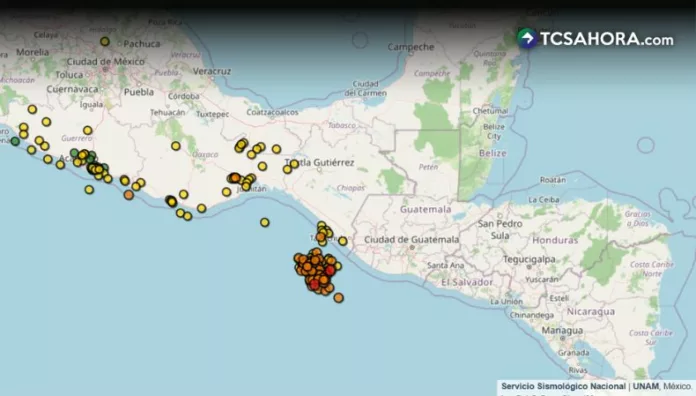The image size is (696, 396).
Task: Select the yellow earthquake marker near Pachuca
Action: coord(105,41)
